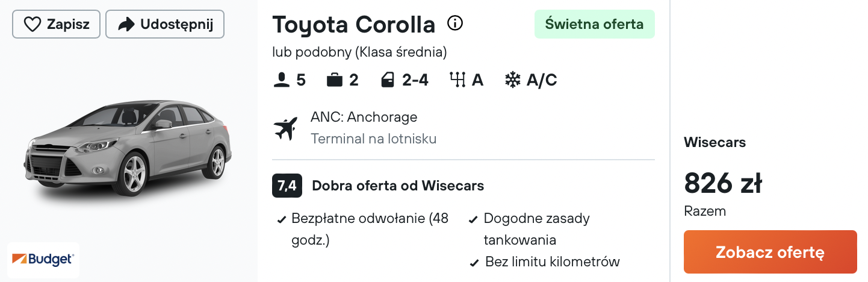Image resolution: width=868 pixels, height=282 pixels.
Task: Click the Toyota Corolla title
Action: pos(353,25)
